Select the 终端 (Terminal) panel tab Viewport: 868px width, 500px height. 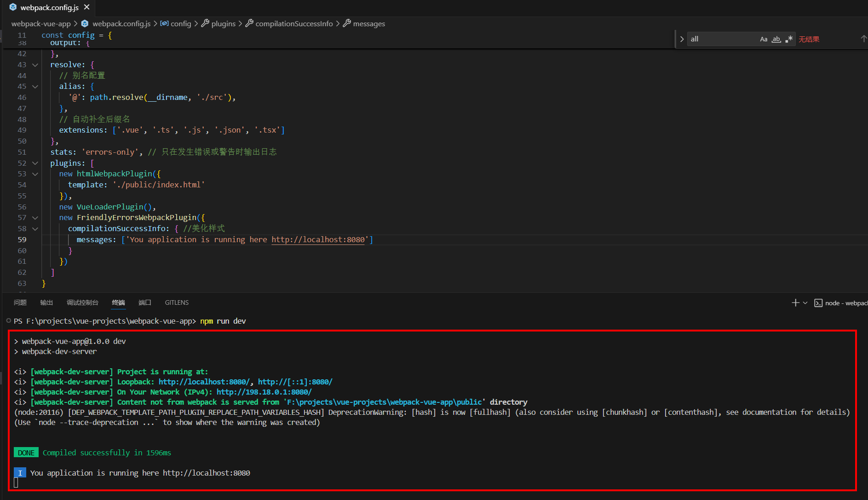pyautogui.click(x=118, y=302)
